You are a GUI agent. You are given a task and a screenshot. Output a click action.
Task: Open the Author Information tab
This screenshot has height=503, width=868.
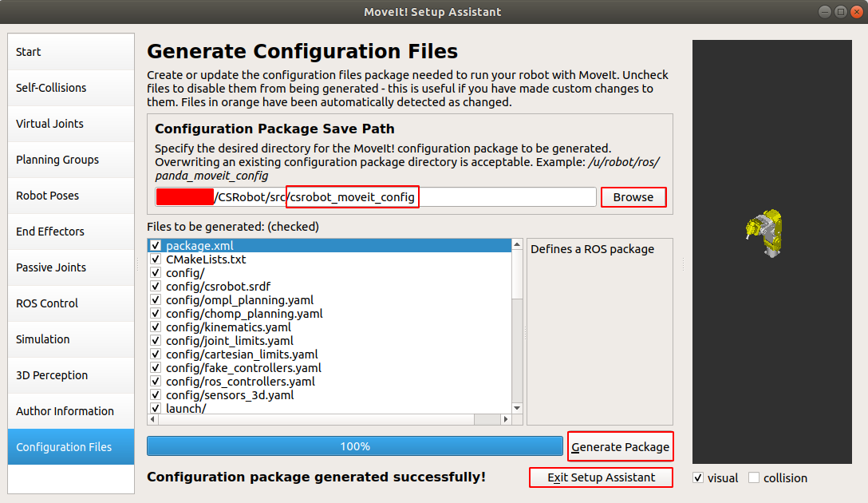pos(71,411)
